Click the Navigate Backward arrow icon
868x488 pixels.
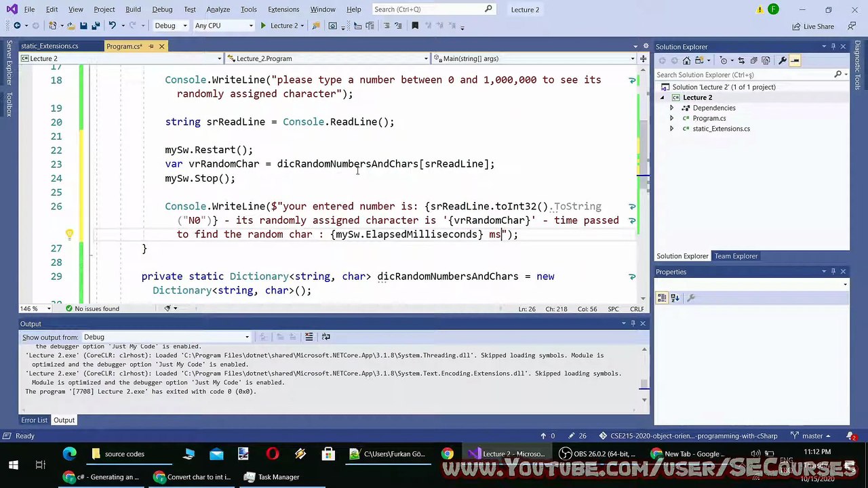(17, 26)
